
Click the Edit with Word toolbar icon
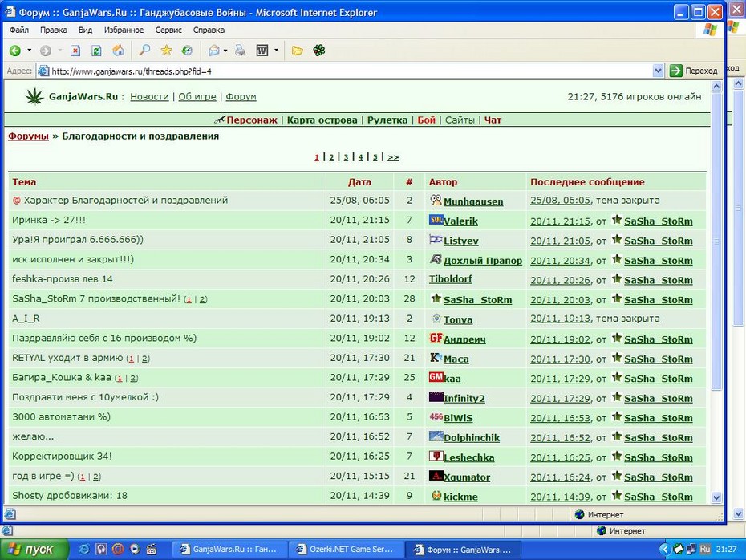coord(262,51)
